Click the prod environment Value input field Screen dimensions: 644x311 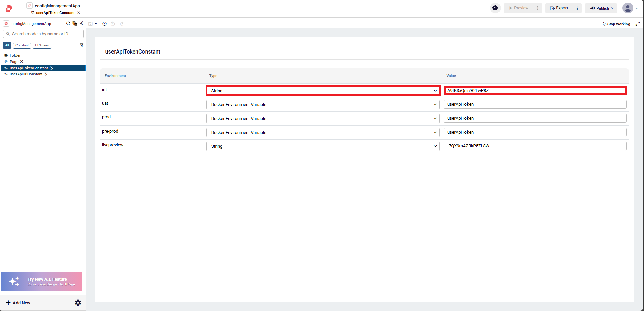coord(535,118)
